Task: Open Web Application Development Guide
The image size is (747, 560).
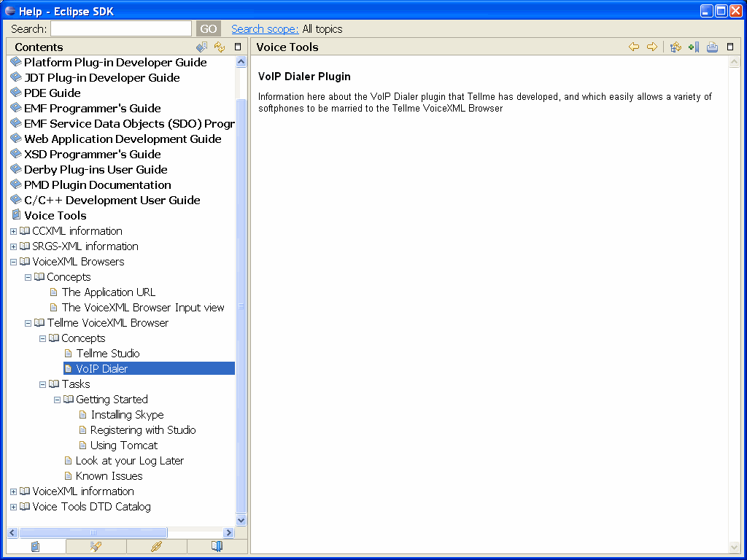Action: 123,139
